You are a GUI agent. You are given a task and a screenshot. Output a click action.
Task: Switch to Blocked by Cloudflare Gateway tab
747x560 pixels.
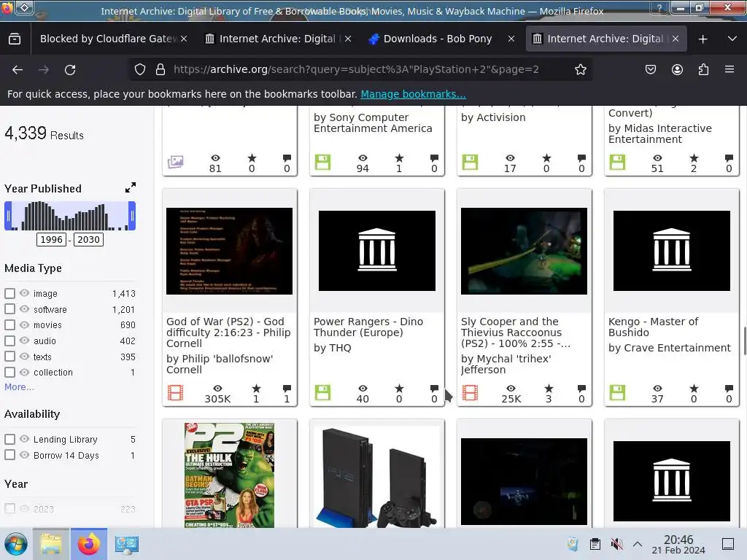pos(109,39)
